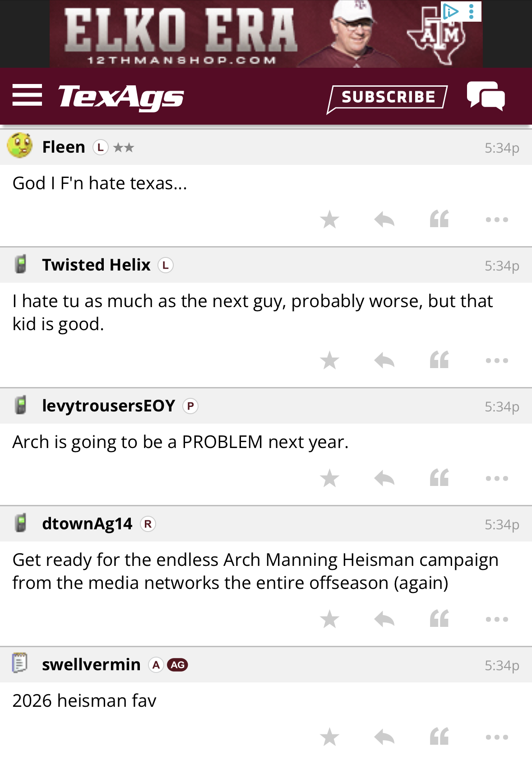Screen dimensions: 532x761
Task: Reply to swellvermin's post
Action: pos(384,737)
